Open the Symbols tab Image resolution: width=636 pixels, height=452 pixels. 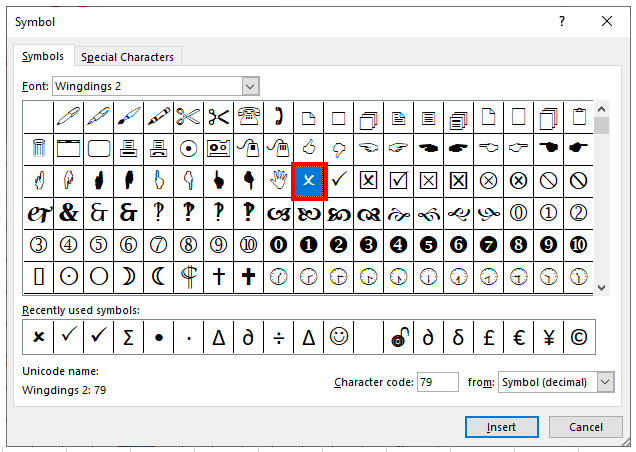point(43,57)
